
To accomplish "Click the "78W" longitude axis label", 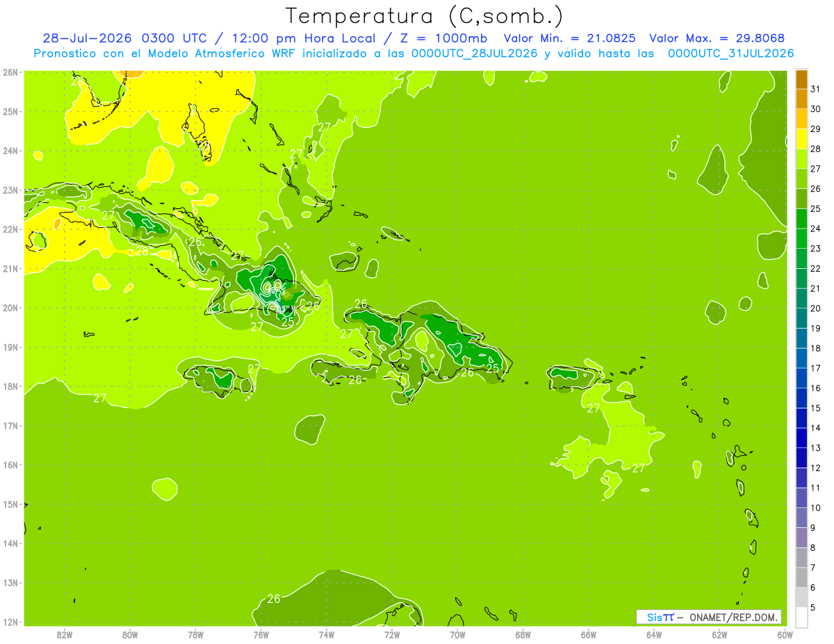I will pyautogui.click(x=195, y=635).
